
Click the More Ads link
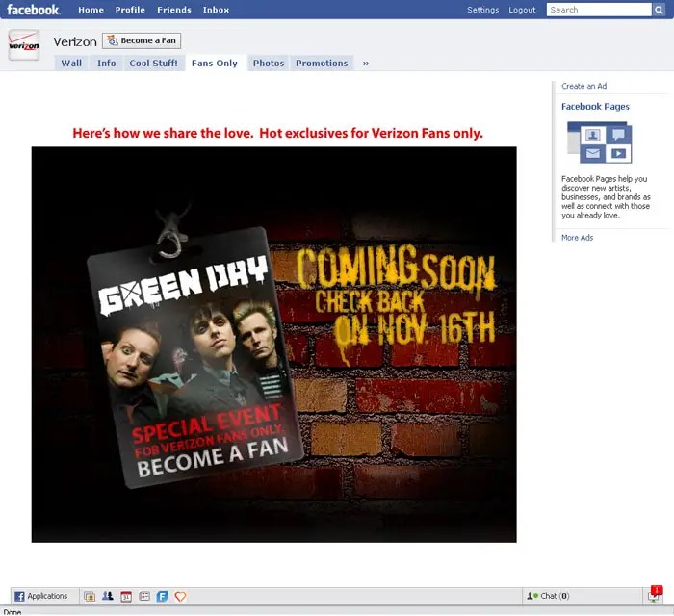577,238
